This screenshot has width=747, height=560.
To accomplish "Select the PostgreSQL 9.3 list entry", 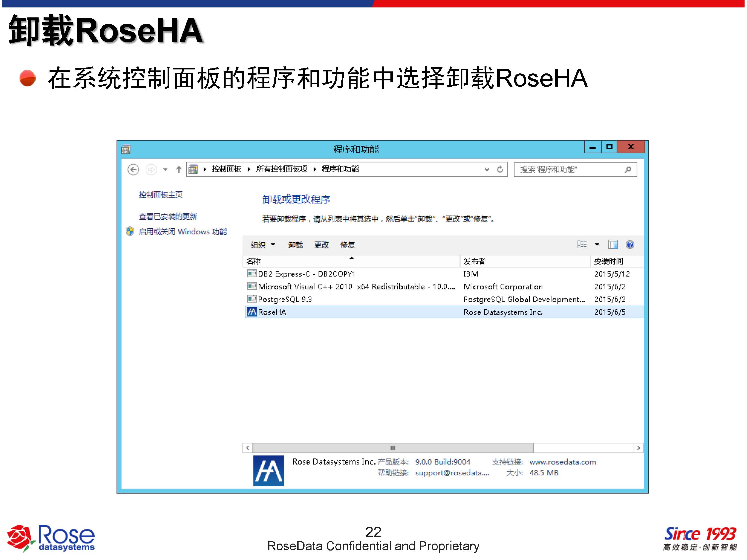I will pos(285,299).
